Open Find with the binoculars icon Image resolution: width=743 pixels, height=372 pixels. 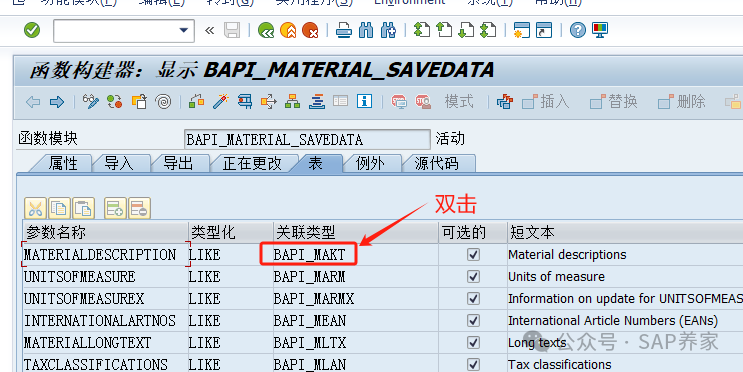(x=366, y=31)
